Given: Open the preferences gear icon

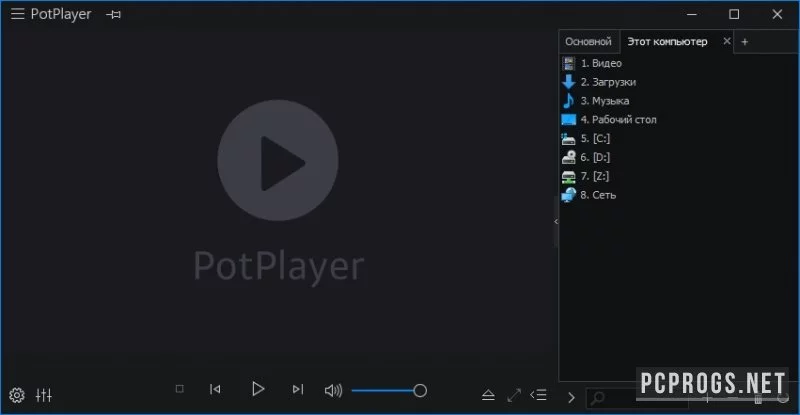Looking at the screenshot, I should pos(17,395).
